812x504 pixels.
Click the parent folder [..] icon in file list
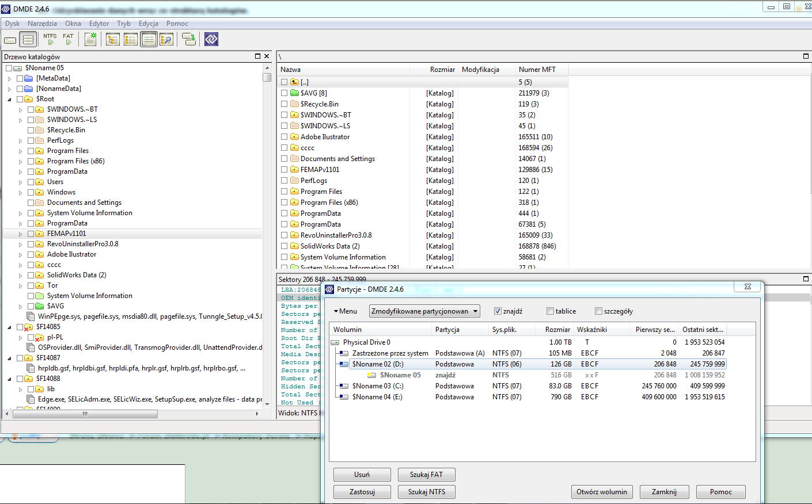click(x=294, y=82)
